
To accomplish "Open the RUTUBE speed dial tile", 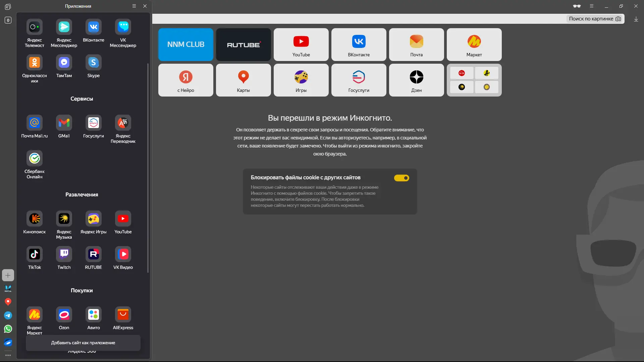I will [243, 45].
